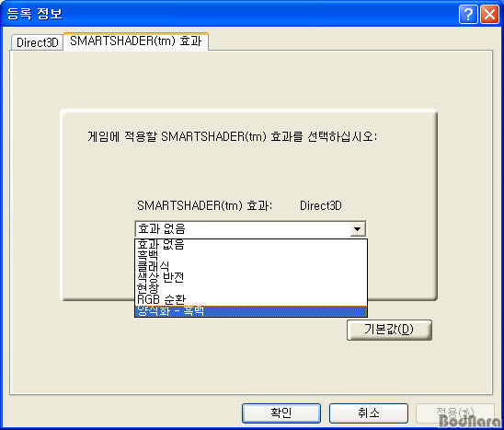The image size is (504, 430).
Task: Click the BodNara watermark logo
Action: (x=470, y=421)
